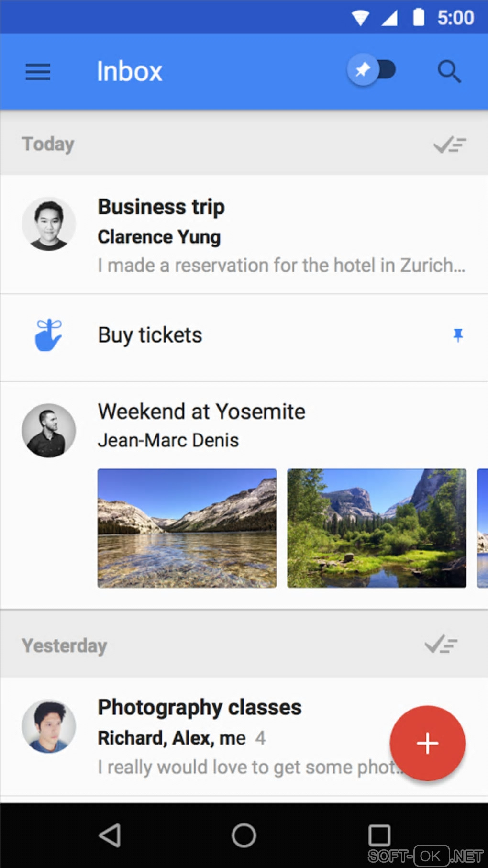Sweep all Today items done
The image size is (488, 868).
click(x=450, y=144)
